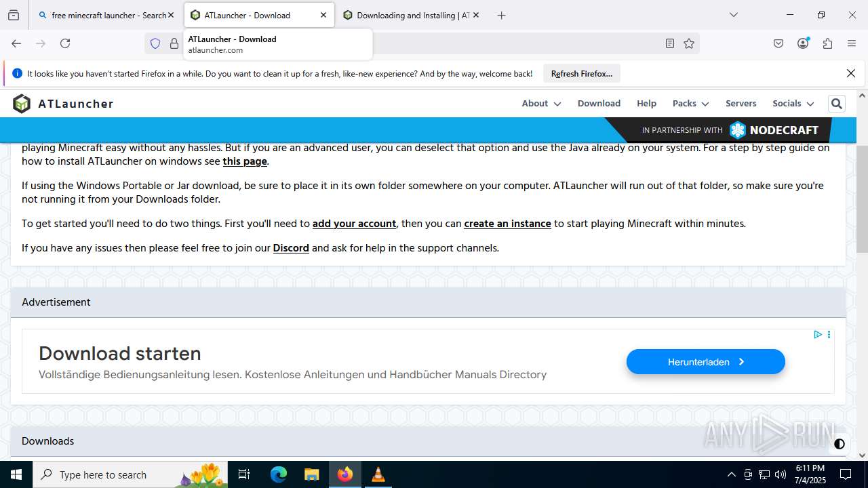Close the Downloading and Installing tab
868x488 pixels.
pyautogui.click(x=475, y=15)
